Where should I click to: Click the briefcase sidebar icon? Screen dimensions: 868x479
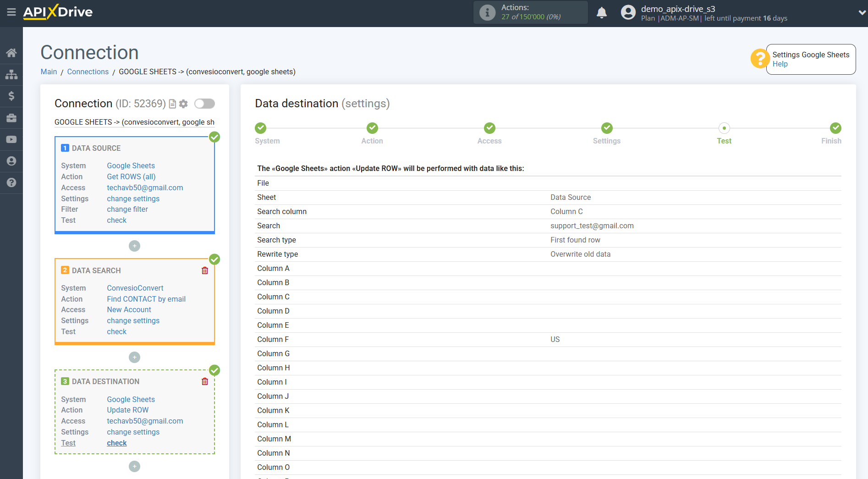[x=11, y=118]
